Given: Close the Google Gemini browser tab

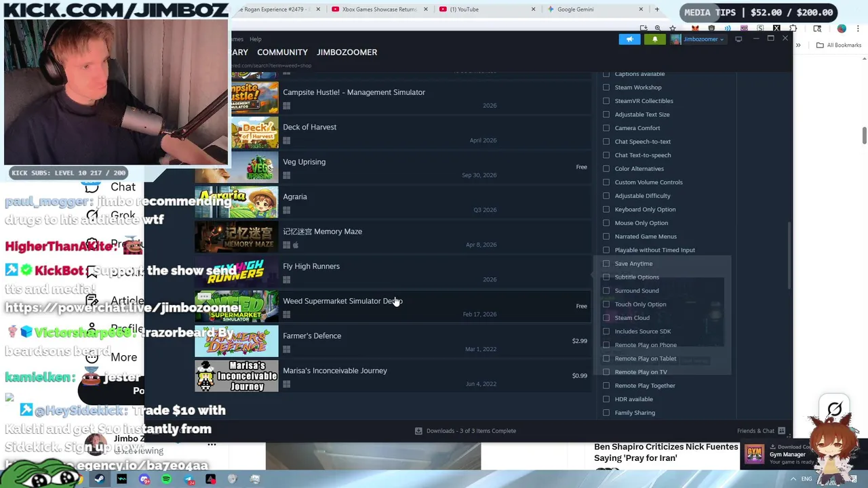Looking at the screenshot, I should (x=641, y=9).
